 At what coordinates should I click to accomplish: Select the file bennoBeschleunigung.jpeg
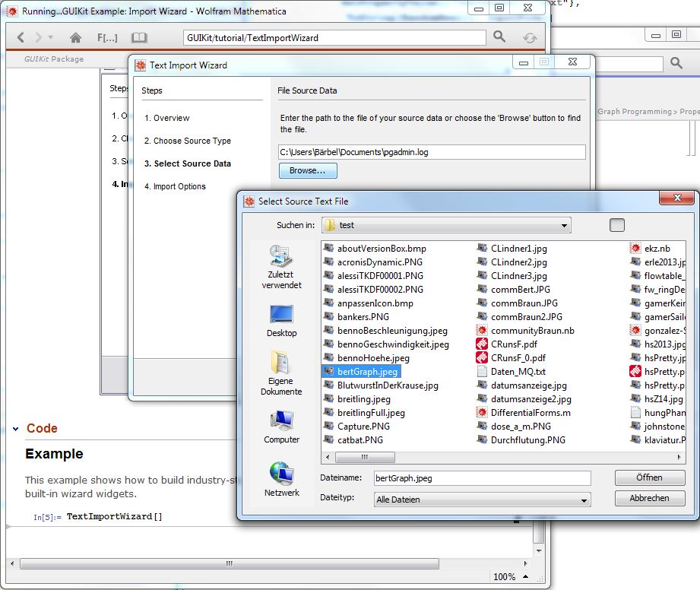coord(385,331)
